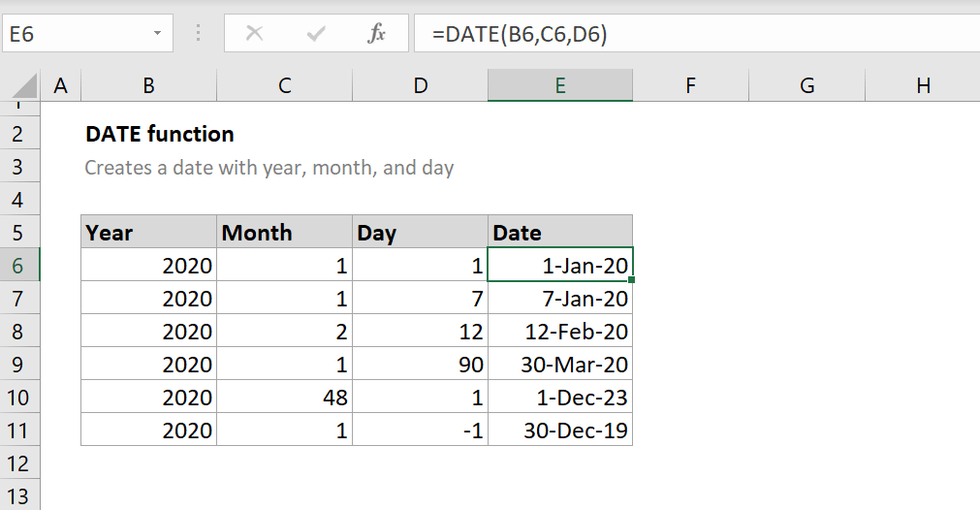Expand the Name Box dropdown arrow
This screenshot has width=980, height=510.
tap(157, 33)
